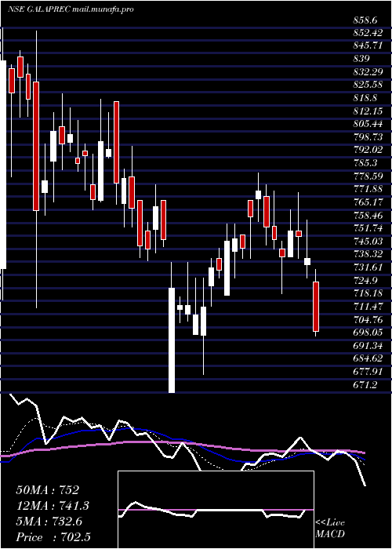Click the 724.9 price axis label
The width and height of the screenshot is (392, 549).
(366, 281)
